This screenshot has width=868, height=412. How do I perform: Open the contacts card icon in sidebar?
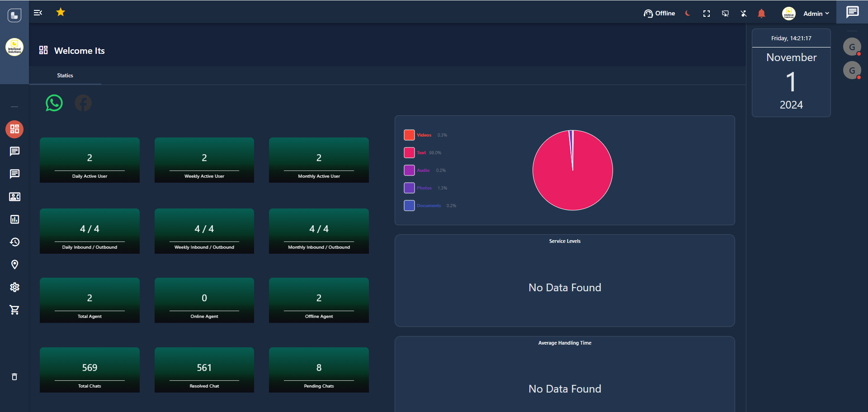pyautogui.click(x=14, y=197)
